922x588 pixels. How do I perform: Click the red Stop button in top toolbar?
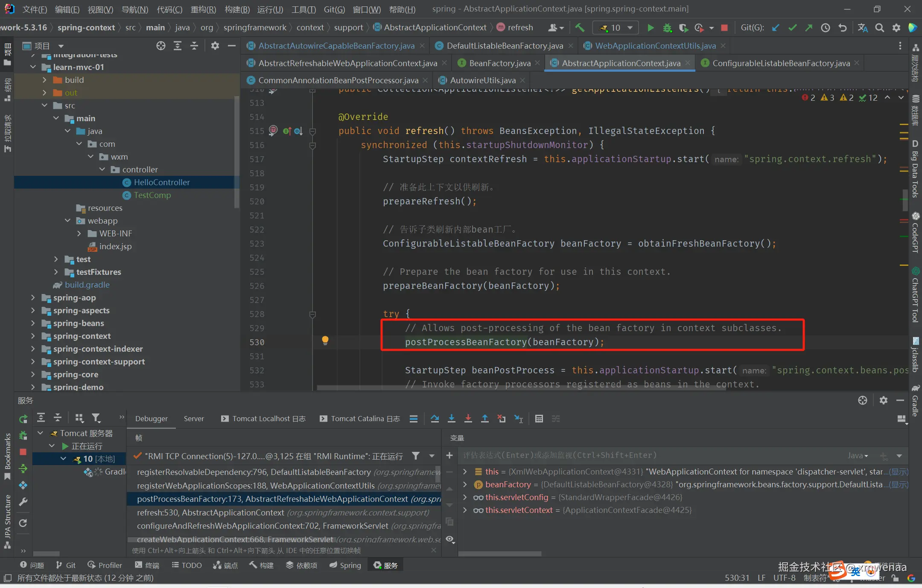click(724, 28)
